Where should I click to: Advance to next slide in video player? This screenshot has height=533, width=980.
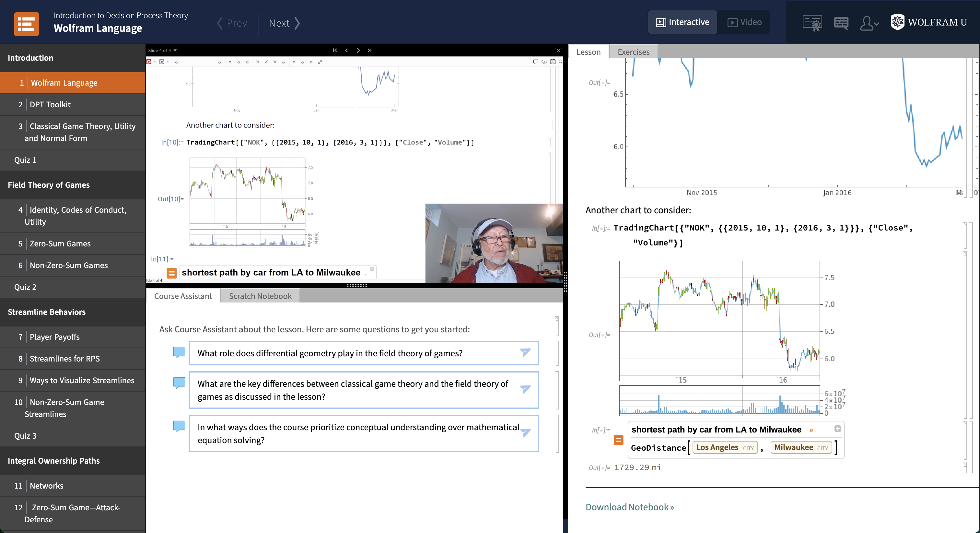click(358, 50)
